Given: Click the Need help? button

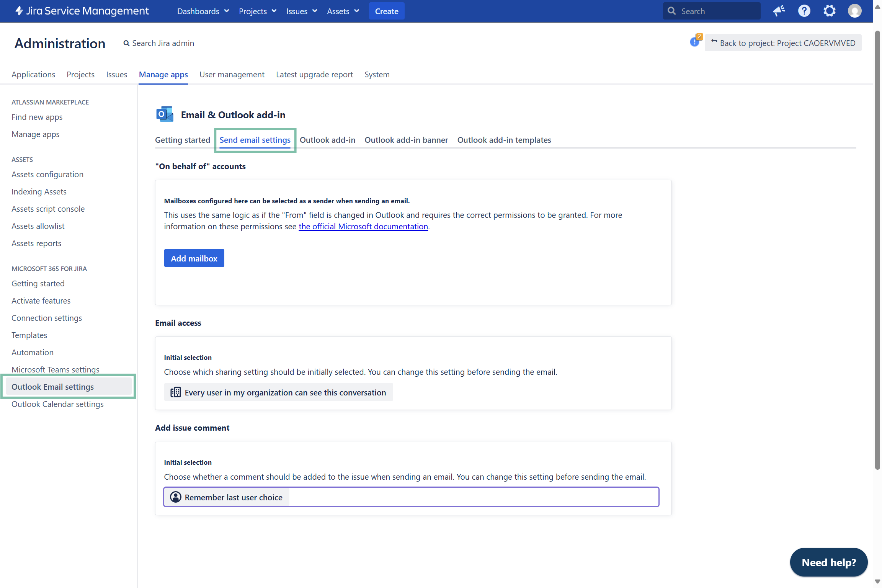Looking at the screenshot, I should 828,562.
